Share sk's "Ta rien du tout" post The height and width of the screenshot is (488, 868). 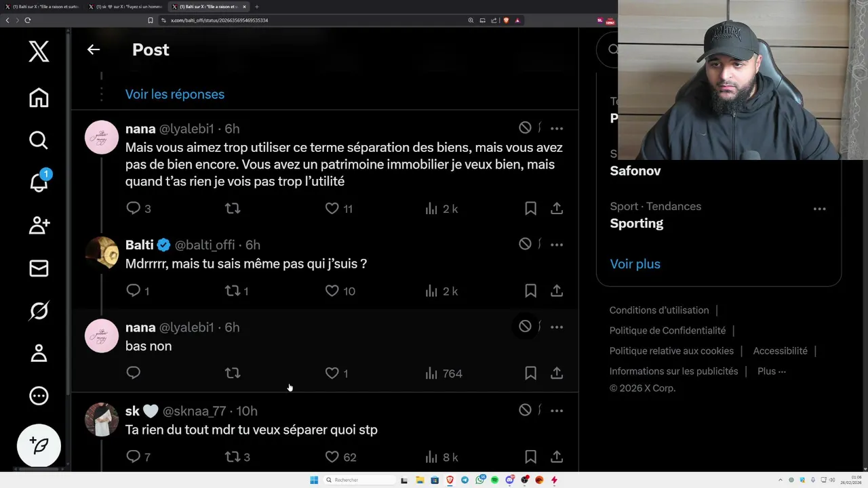pyautogui.click(x=557, y=456)
